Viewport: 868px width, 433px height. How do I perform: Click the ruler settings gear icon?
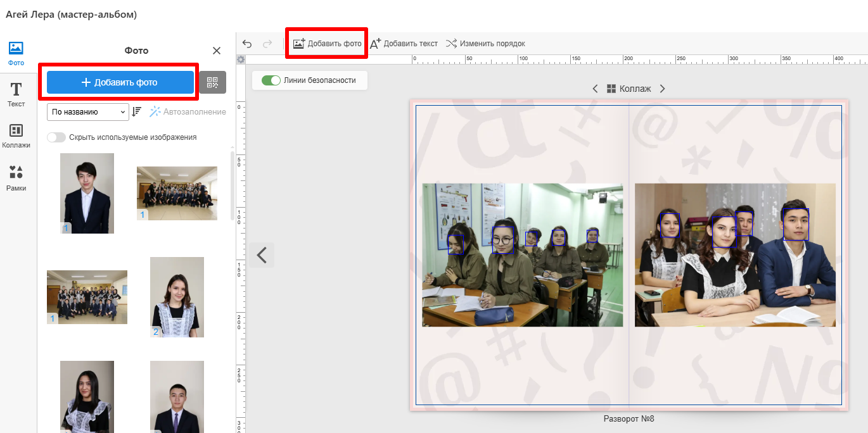click(x=241, y=60)
